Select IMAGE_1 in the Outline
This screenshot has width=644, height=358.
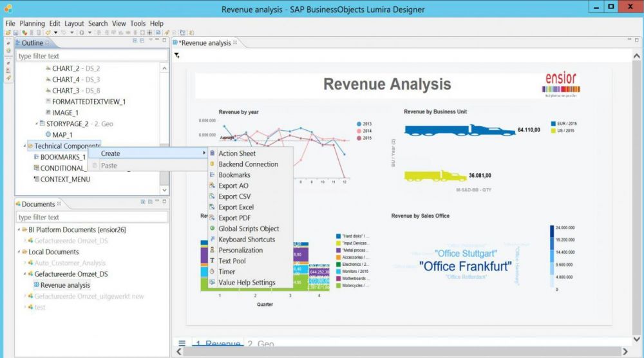[62, 113]
